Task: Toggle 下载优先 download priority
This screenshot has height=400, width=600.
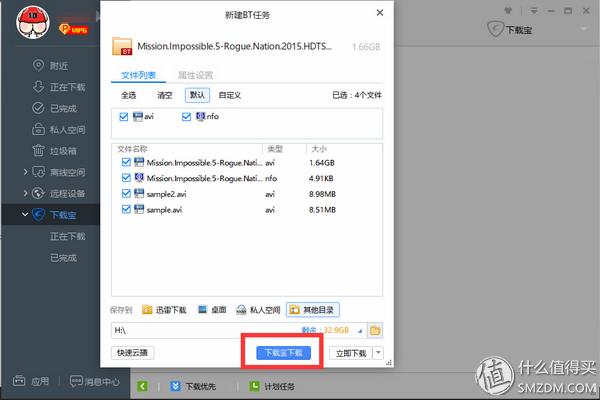Action: [x=193, y=386]
